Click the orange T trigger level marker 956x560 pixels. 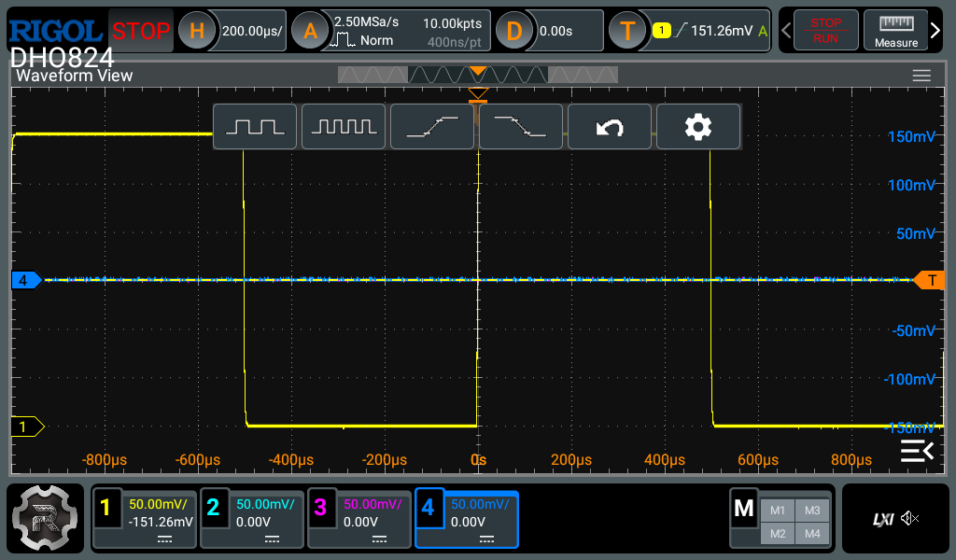coord(929,280)
